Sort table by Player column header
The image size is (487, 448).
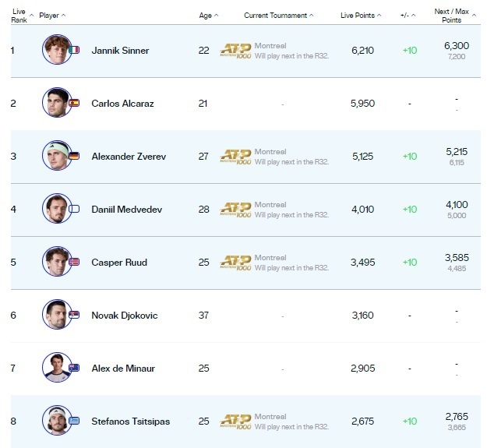coord(52,15)
